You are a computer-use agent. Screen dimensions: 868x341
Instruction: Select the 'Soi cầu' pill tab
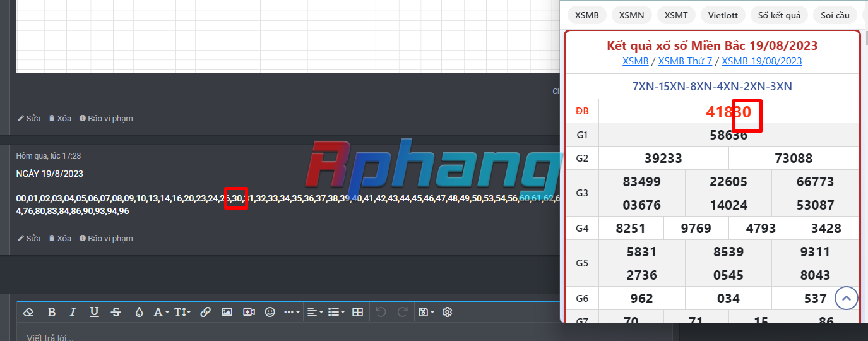835,15
